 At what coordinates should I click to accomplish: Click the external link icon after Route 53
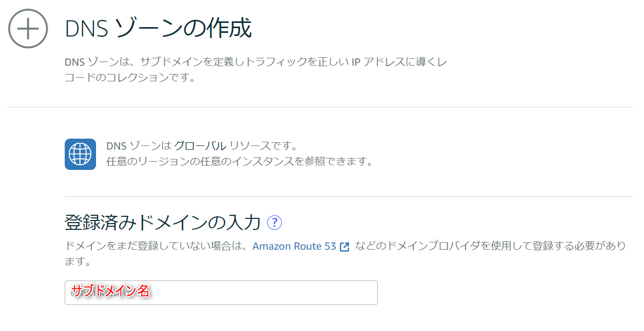344,247
